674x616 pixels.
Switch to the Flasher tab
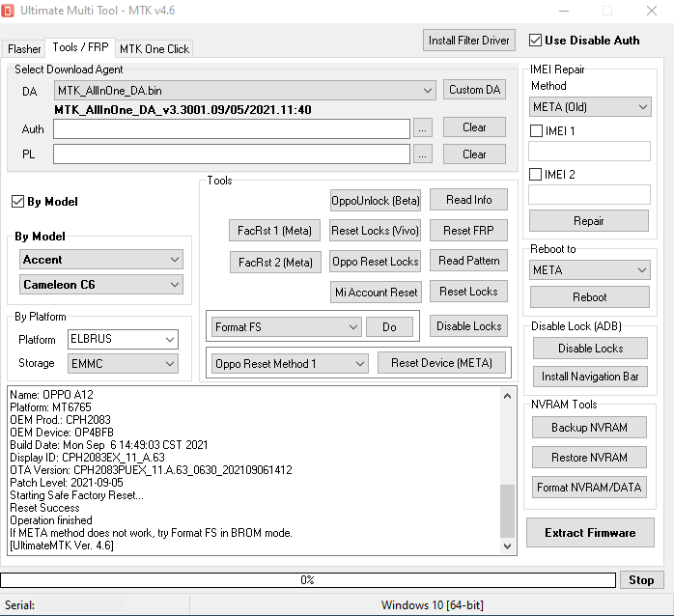pos(24,49)
